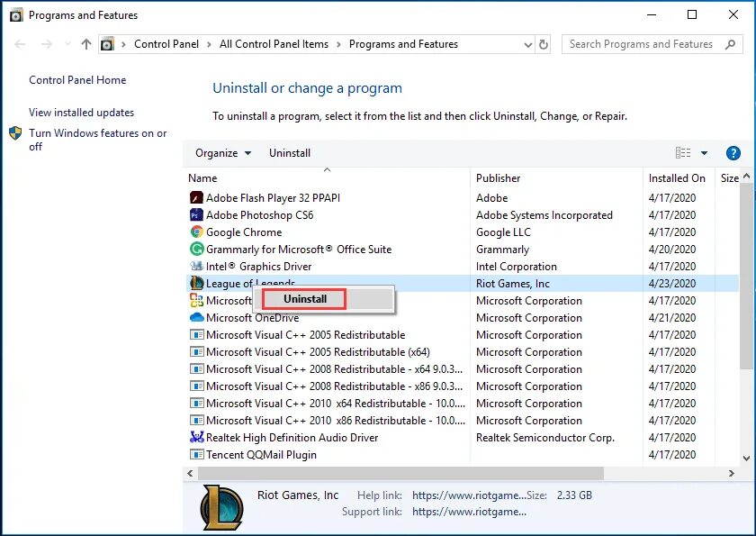Viewport: 756px width, 536px height.
Task: Click the Google Chrome icon
Action: point(196,232)
